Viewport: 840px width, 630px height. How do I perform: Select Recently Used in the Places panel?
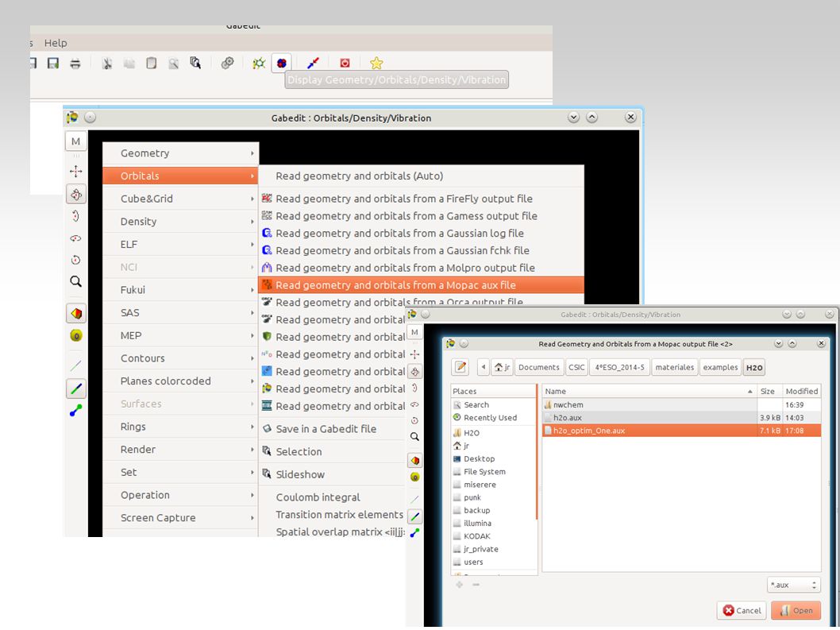point(493,418)
